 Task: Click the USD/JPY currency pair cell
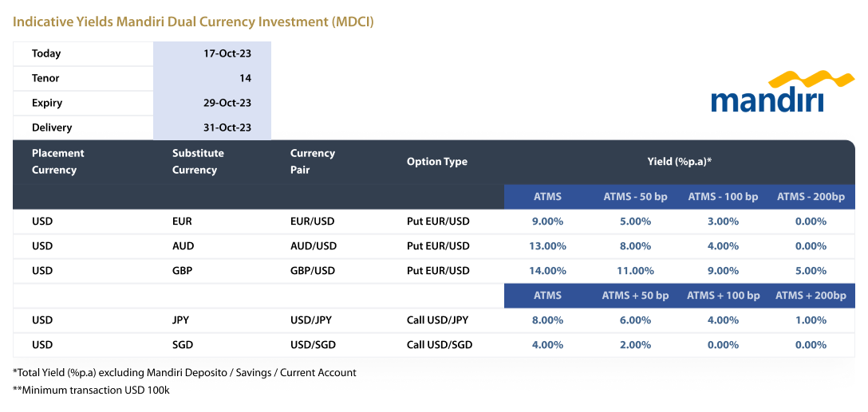click(x=311, y=320)
